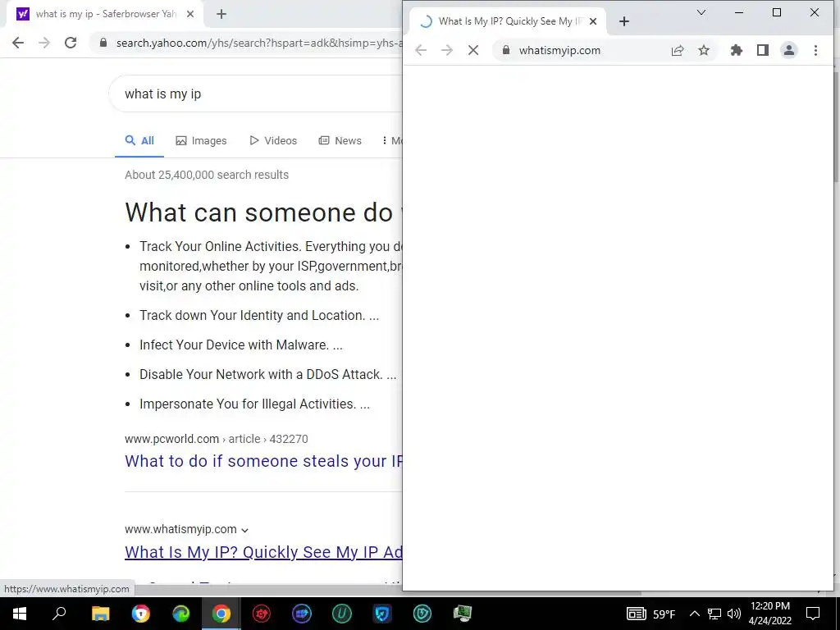The image size is (840, 630).
Task: Open tab search chevron in whatismyip window
Action: coord(701,12)
